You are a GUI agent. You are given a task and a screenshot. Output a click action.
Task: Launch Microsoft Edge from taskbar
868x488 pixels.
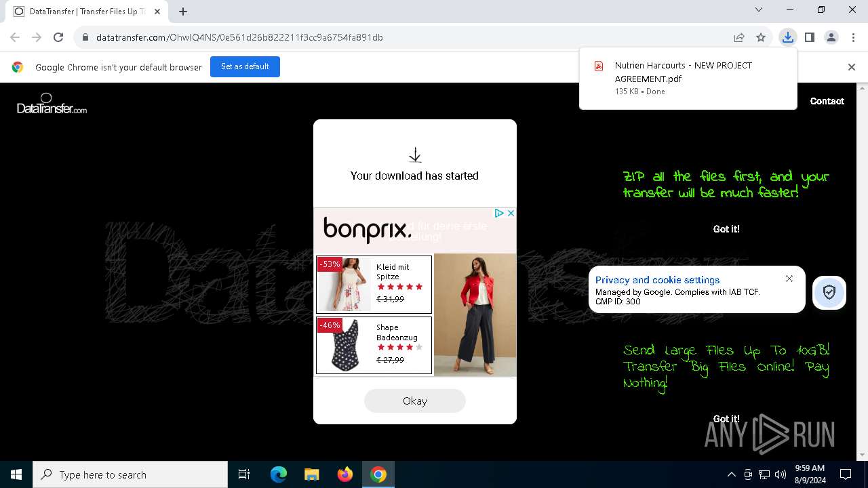coord(279,474)
